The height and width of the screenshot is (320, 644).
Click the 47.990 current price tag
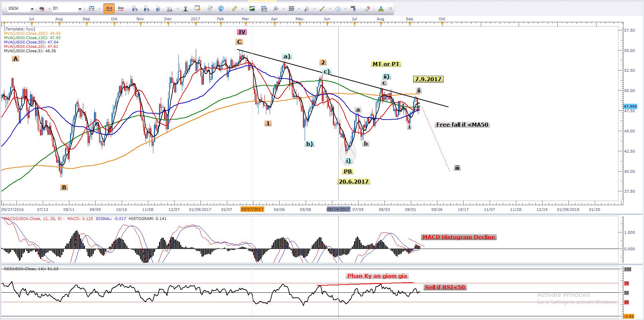pos(630,106)
